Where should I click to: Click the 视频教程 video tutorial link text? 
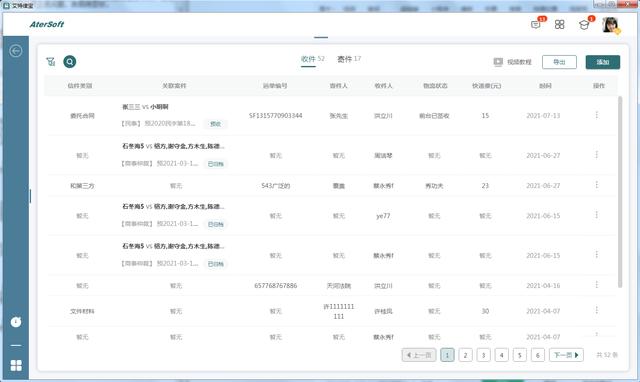[x=519, y=62]
